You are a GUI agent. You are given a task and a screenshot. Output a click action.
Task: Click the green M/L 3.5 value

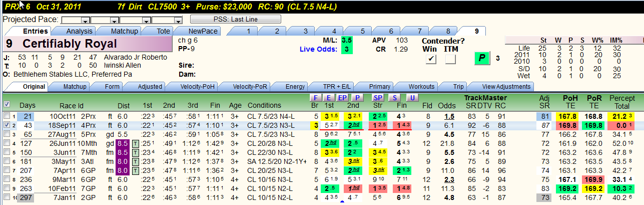tap(346, 40)
